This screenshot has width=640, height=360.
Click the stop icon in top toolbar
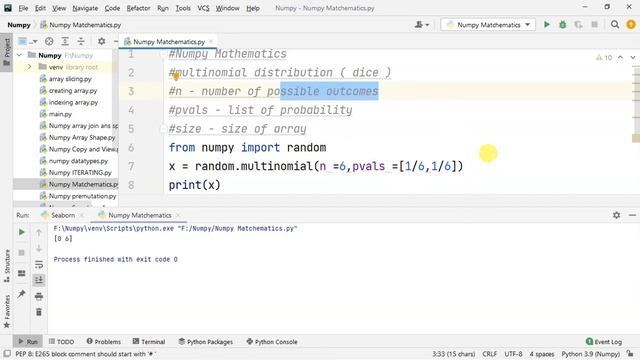pyautogui.click(x=594, y=25)
